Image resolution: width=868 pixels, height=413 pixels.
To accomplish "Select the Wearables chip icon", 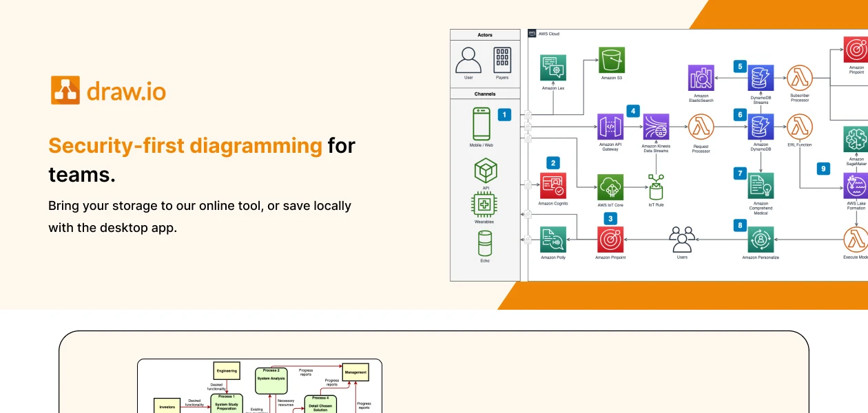I will [484, 203].
